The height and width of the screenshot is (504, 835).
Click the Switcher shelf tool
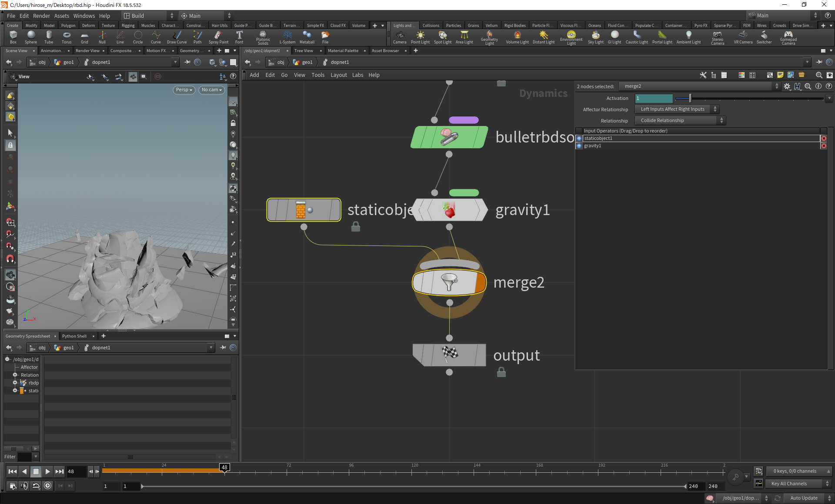[x=764, y=37]
